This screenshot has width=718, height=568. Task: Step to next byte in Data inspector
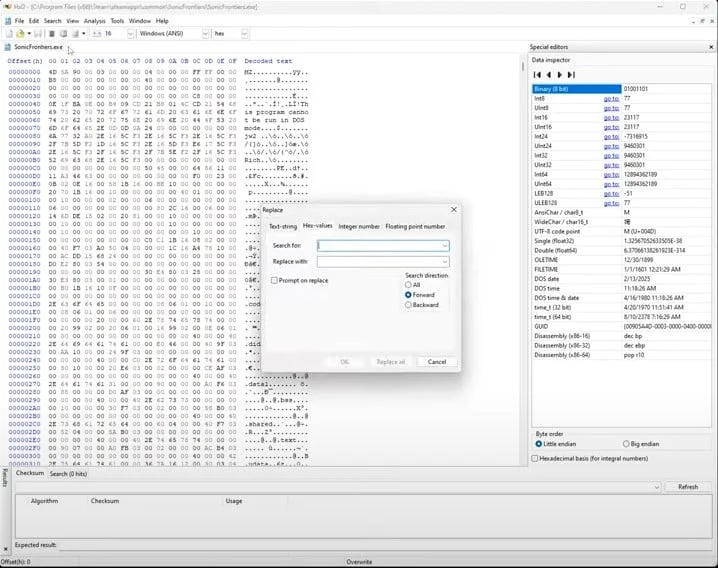(560, 74)
